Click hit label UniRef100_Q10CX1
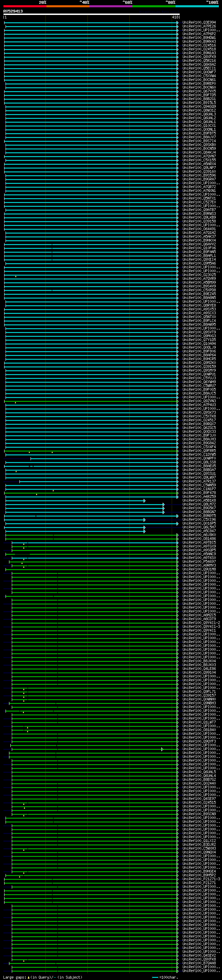Viewport: 222px width, 980px height. click(199, 125)
